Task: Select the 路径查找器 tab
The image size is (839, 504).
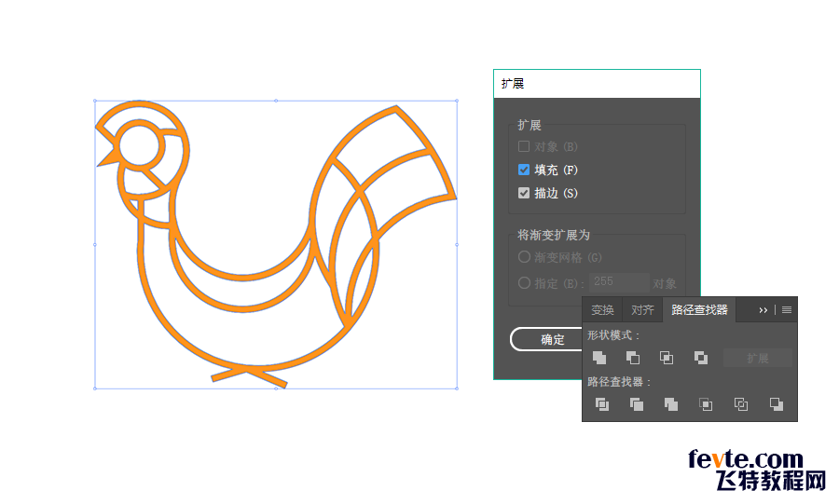Action: pos(699,310)
